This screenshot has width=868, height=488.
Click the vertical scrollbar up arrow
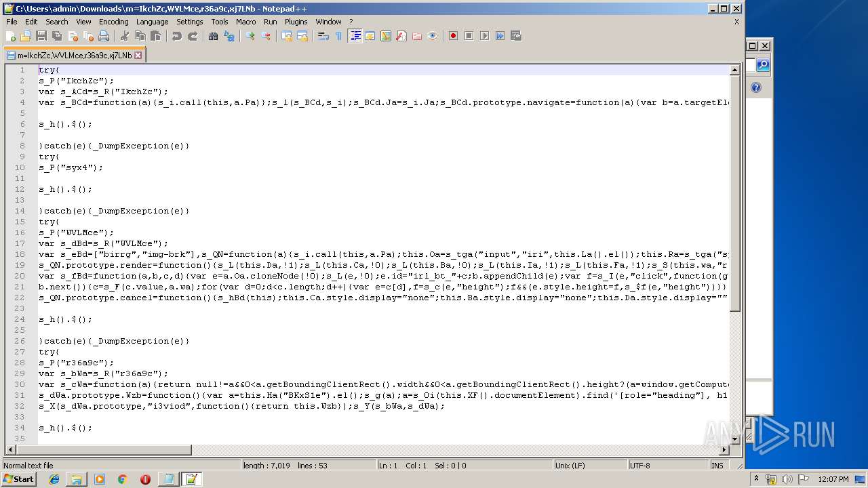(734, 70)
